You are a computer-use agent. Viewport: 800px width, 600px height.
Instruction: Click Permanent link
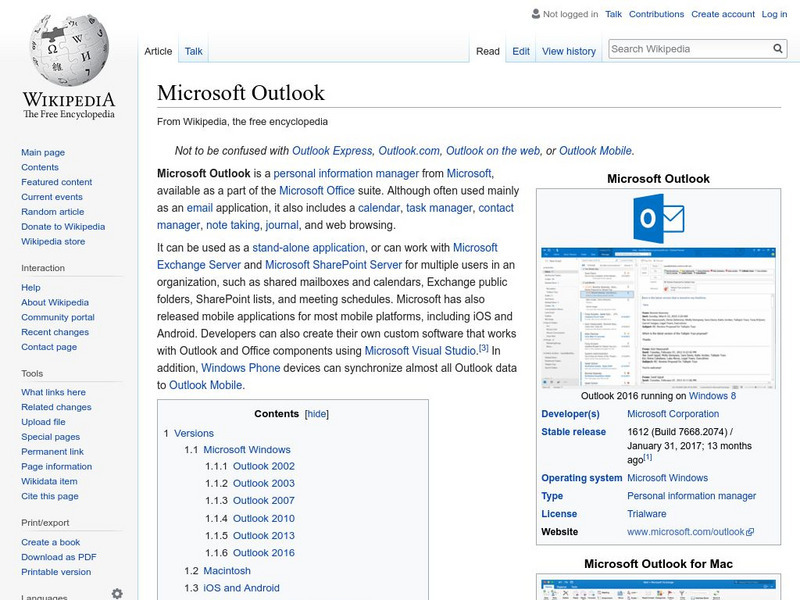(52, 451)
